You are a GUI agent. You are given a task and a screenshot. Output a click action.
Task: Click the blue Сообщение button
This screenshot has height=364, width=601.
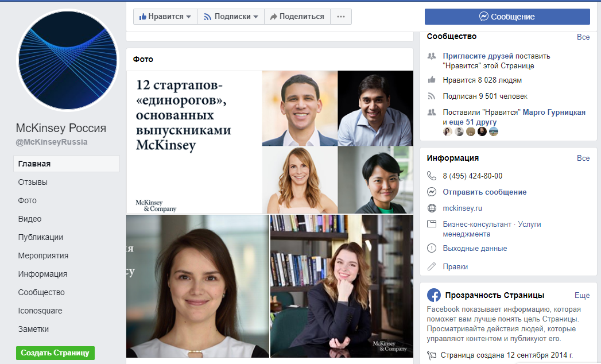click(507, 17)
